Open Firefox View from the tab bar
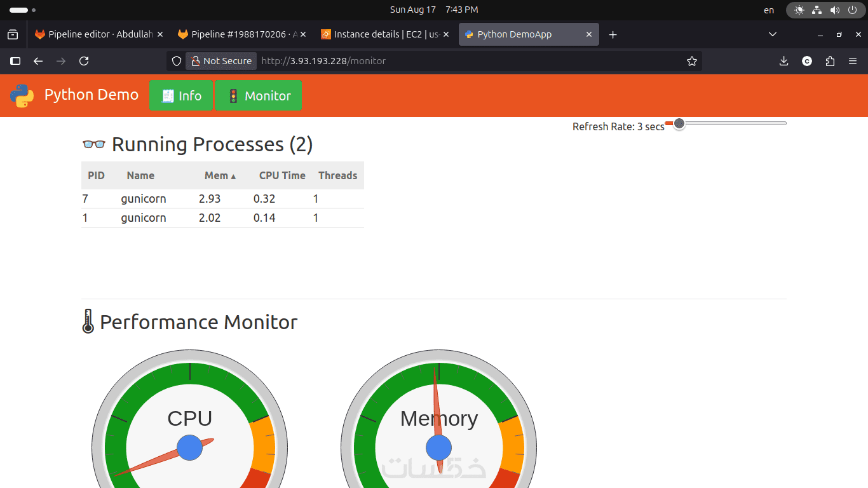The image size is (868, 488). [13, 34]
